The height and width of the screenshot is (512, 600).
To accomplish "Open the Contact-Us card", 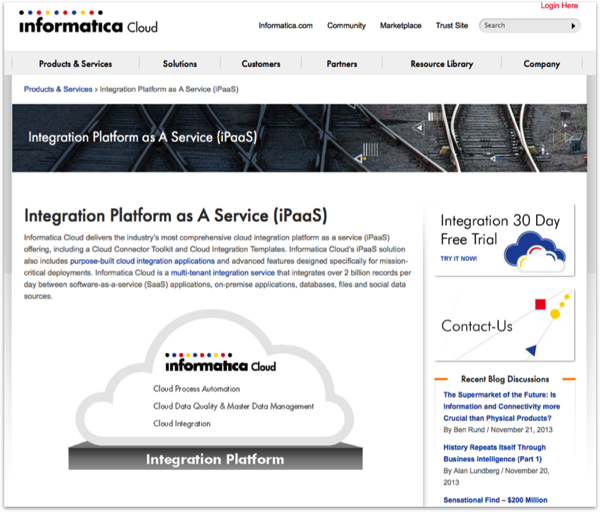I will [x=504, y=325].
